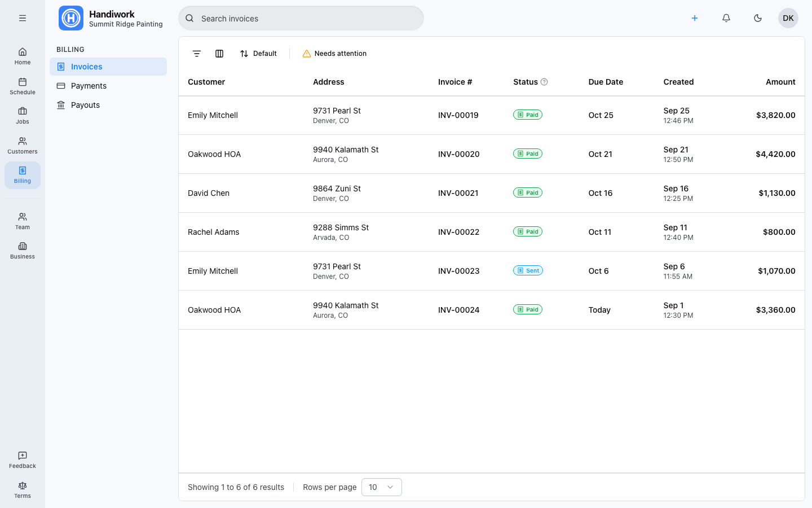Open the Default sort dropdown

point(258,54)
